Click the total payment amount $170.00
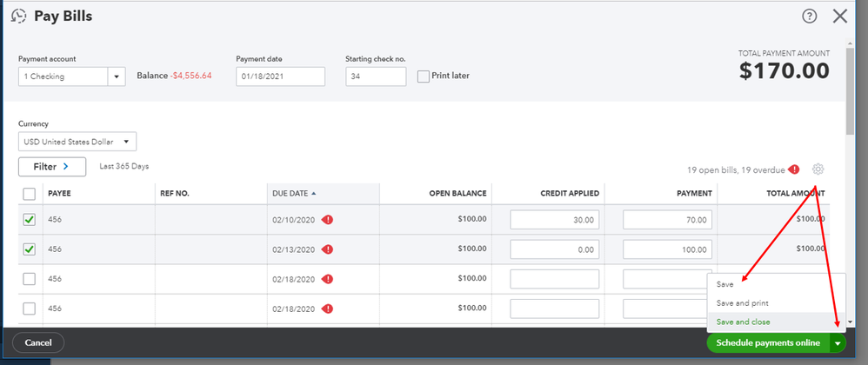 point(785,70)
